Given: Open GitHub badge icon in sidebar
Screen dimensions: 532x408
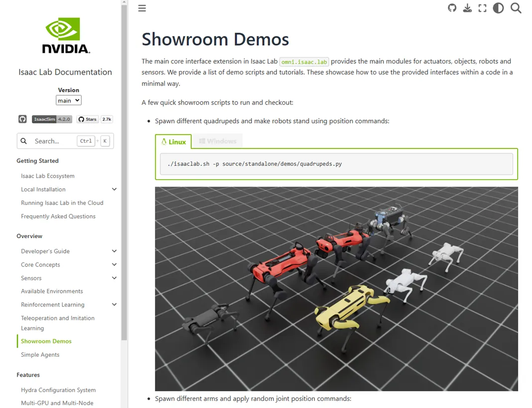Looking at the screenshot, I should 22,119.
